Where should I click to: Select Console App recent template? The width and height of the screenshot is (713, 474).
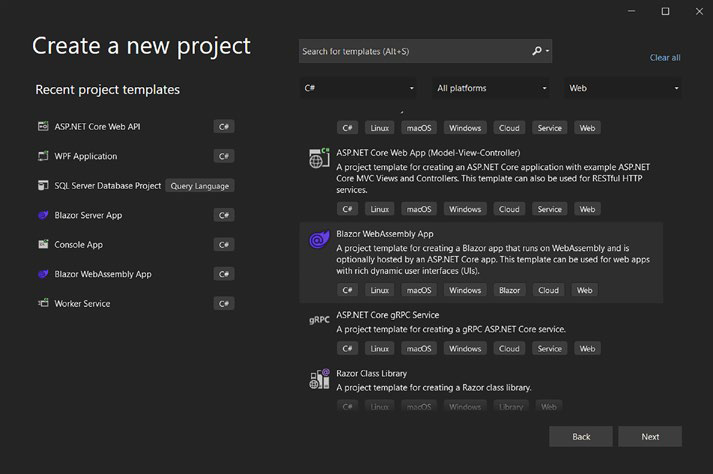[136, 244]
